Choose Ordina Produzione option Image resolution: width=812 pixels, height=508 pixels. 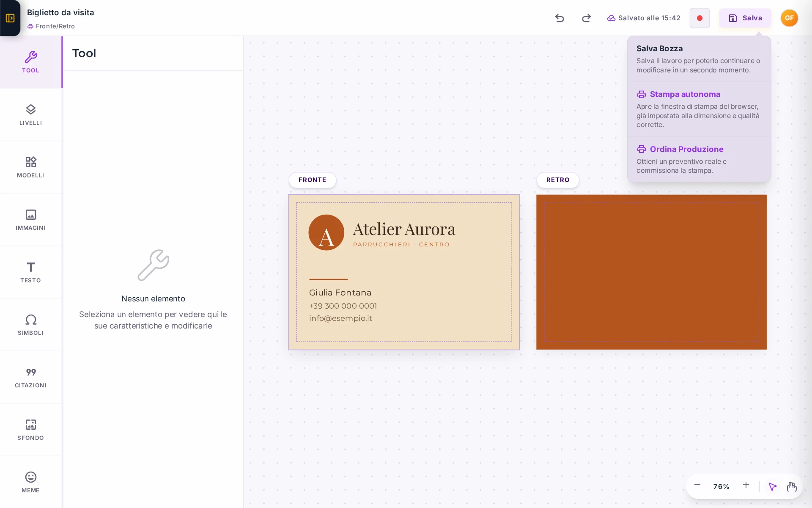coord(699,159)
